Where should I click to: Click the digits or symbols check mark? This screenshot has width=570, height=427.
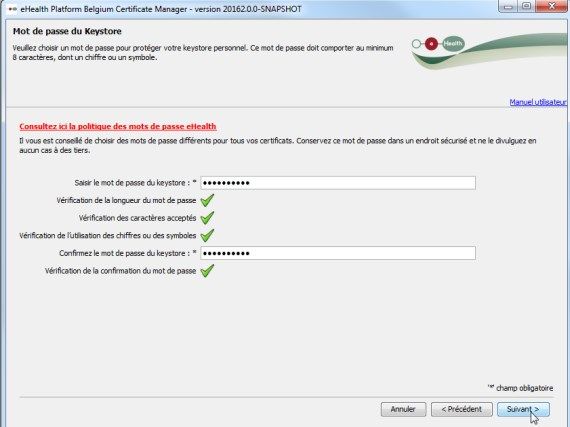coord(207,235)
